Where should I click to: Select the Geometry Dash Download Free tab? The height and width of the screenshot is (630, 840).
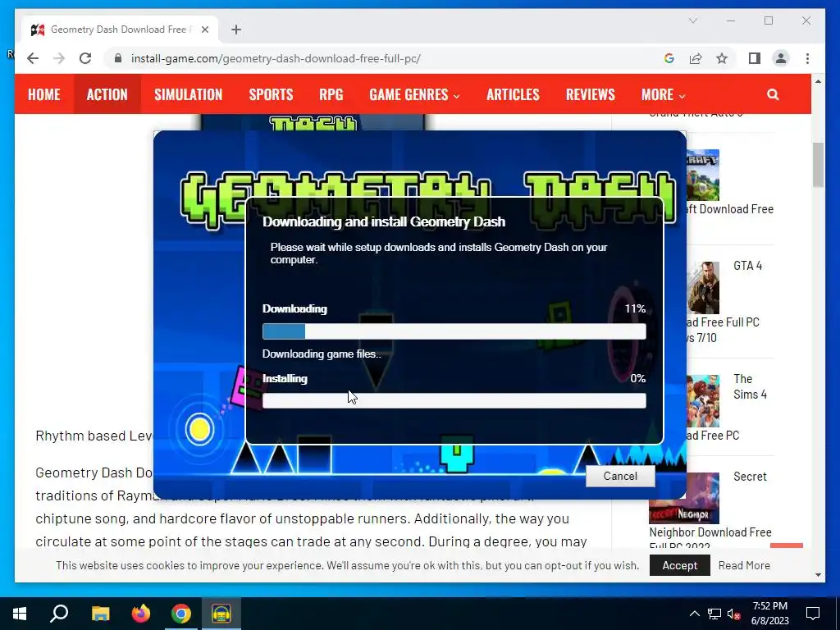coord(119,30)
